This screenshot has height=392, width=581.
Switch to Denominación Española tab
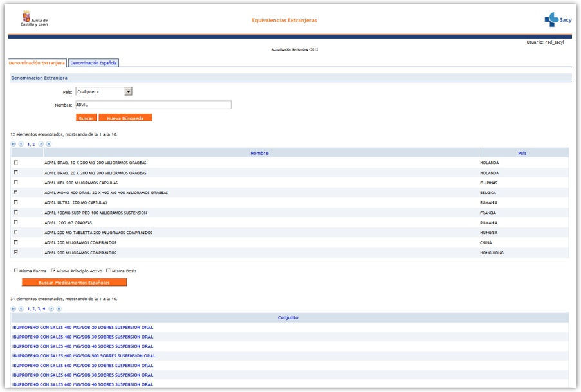click(x=93, y=63)
